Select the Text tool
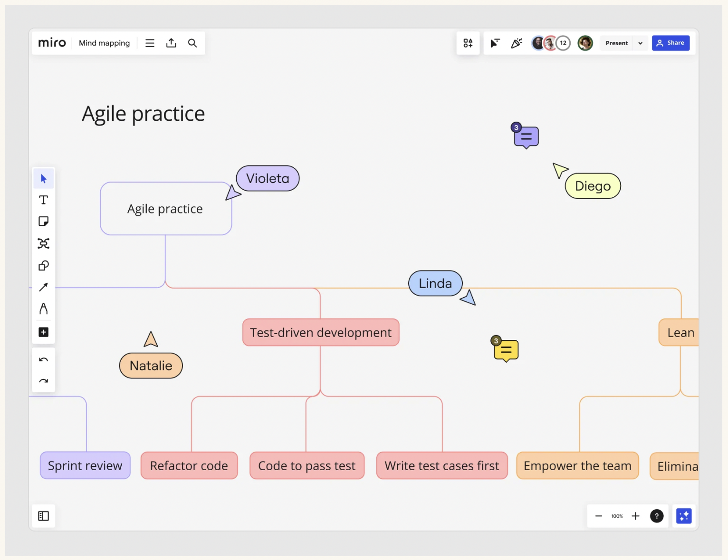 pyautogui.click(x=44, y=200)
